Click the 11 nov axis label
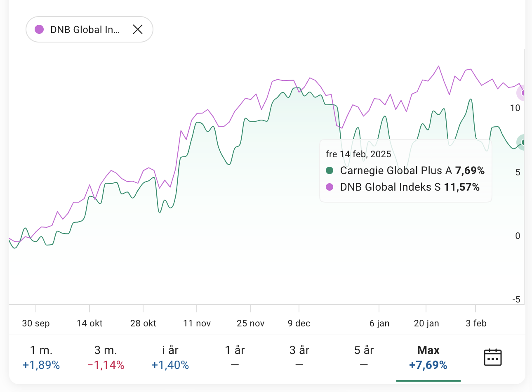Screen dimensions: 532x392 (x=197, y=324)
